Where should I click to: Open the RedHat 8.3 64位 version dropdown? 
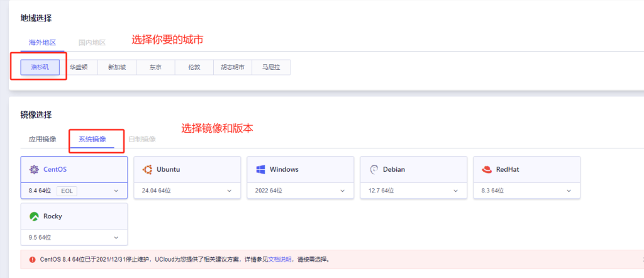tap(527, 191)
